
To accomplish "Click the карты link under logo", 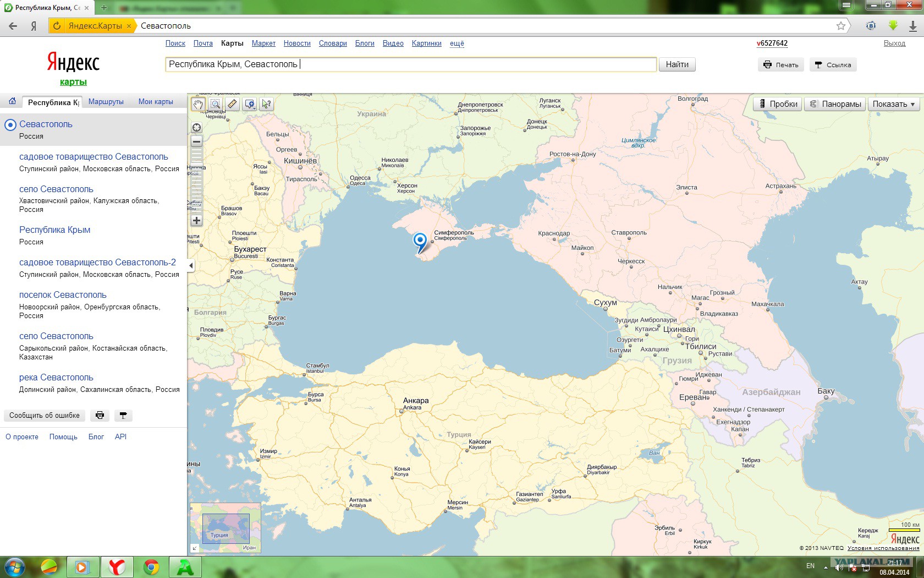I will point(73,82).
